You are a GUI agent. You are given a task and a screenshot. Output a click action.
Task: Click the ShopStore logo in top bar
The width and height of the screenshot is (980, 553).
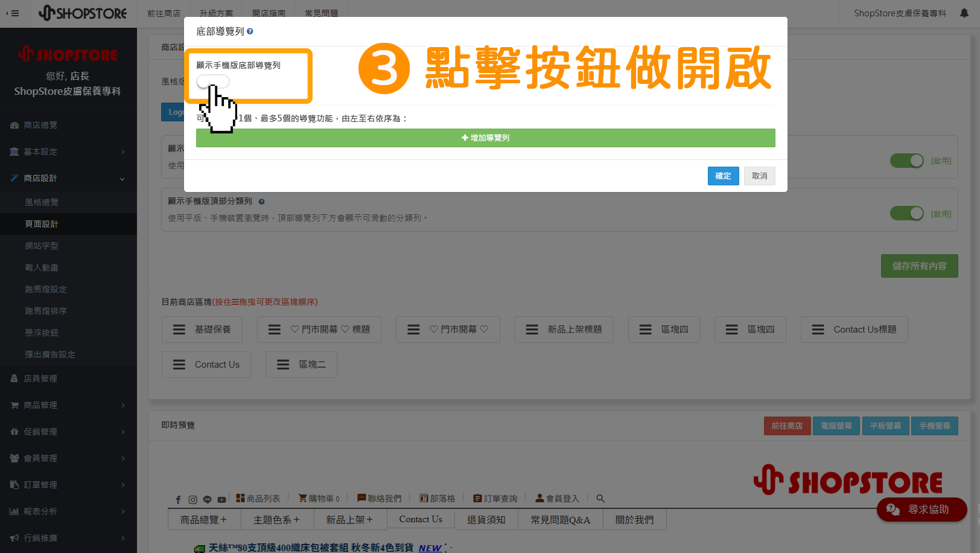tap(83, 13)
